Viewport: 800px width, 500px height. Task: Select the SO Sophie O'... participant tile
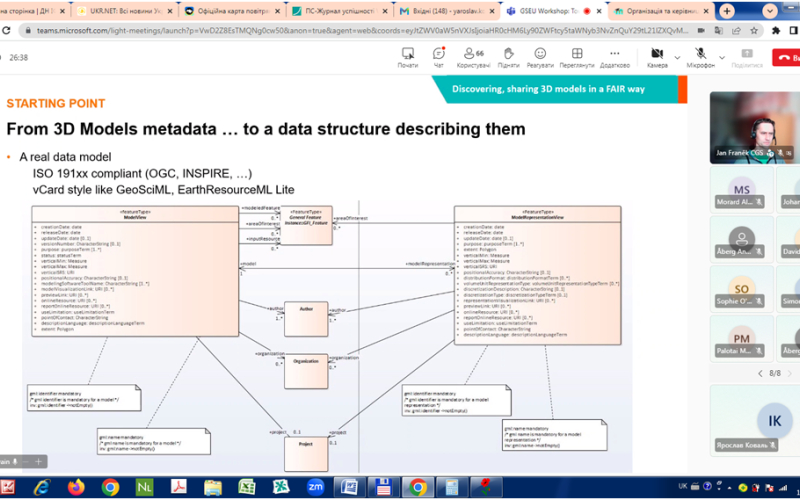741,289
